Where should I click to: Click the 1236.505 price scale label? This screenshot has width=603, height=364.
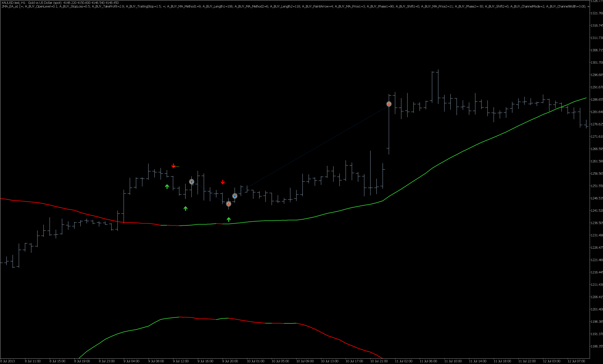coord(597,223)
